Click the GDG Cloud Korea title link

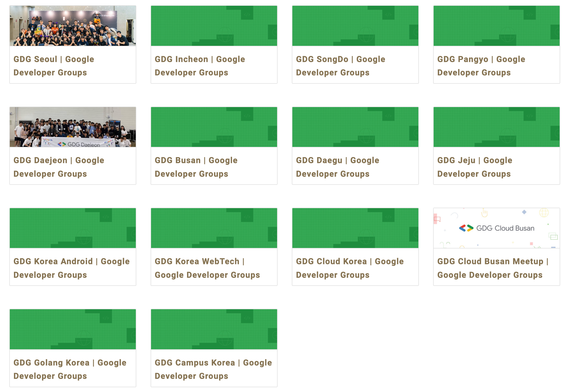(350, 268)
